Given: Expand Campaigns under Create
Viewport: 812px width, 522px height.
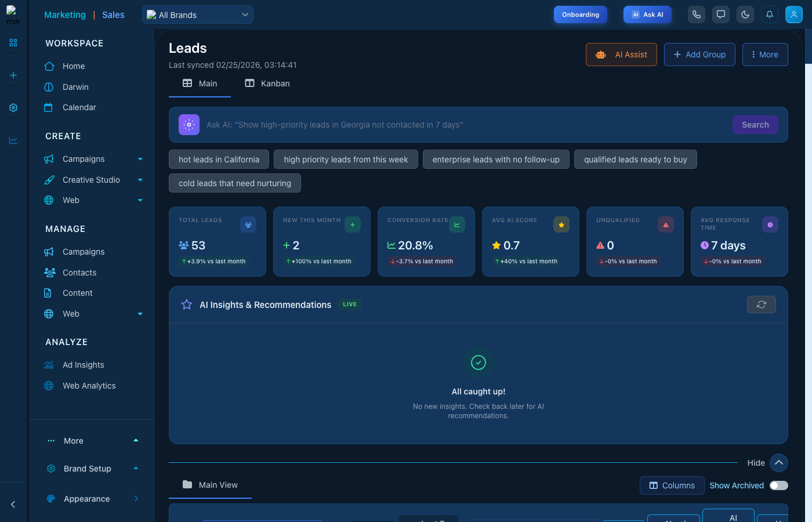Looking at the screenshot, I should pos(140,159).
